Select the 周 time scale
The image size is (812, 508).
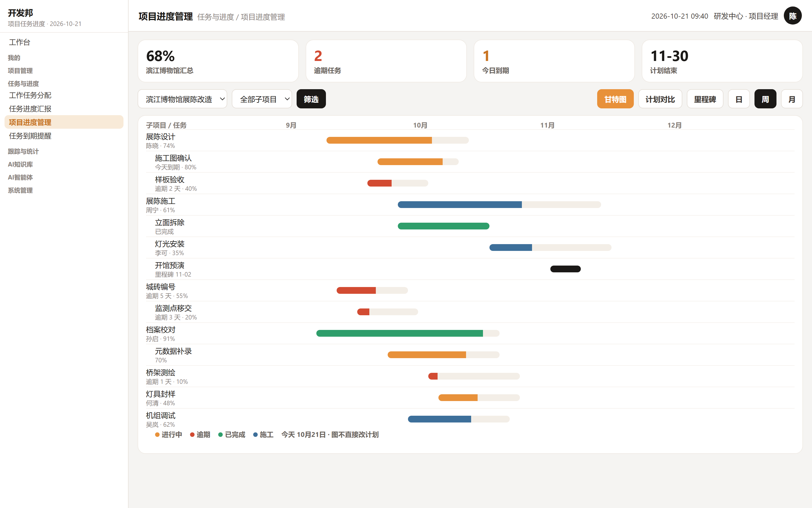[x=765, y=99]
